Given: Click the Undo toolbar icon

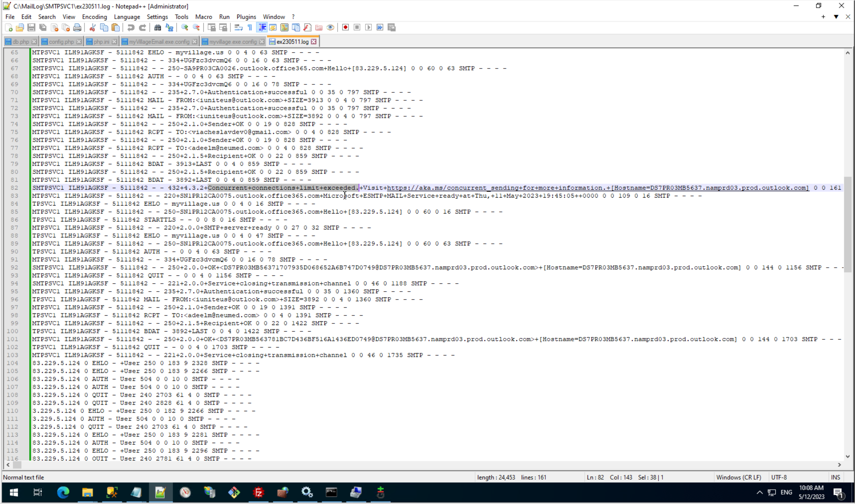Looking at the screenshot, I should (131, 27).
